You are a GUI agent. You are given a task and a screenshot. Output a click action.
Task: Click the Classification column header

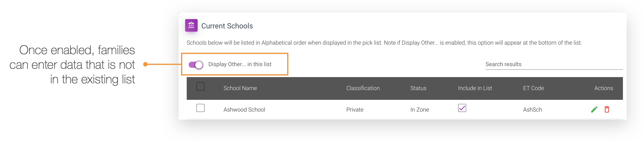tap(363, 88)
